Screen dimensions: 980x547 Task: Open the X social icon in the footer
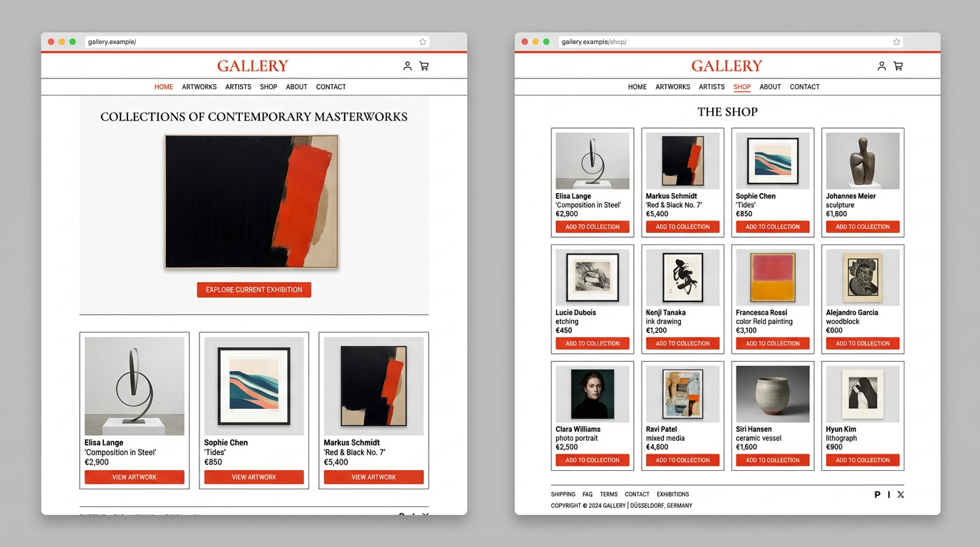pos(901,494)
